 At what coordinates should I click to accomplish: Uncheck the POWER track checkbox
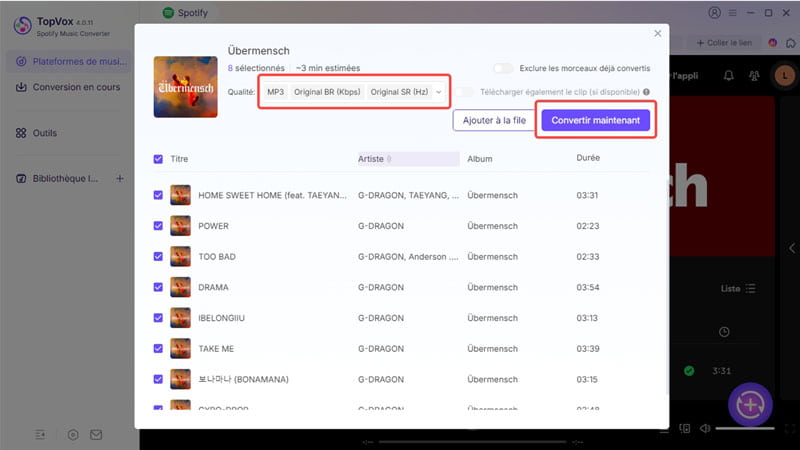158,226
